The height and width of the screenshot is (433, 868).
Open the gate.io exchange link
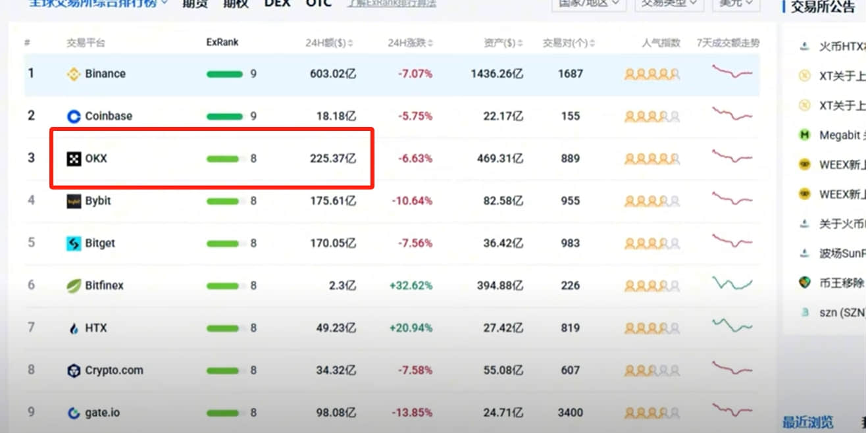[x=103, y=413]
